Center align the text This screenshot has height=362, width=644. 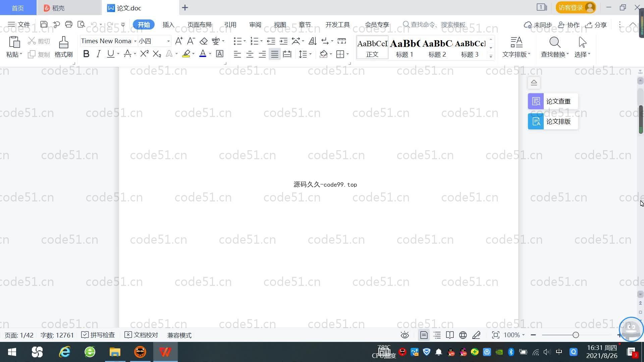click(x=250, y=54)
